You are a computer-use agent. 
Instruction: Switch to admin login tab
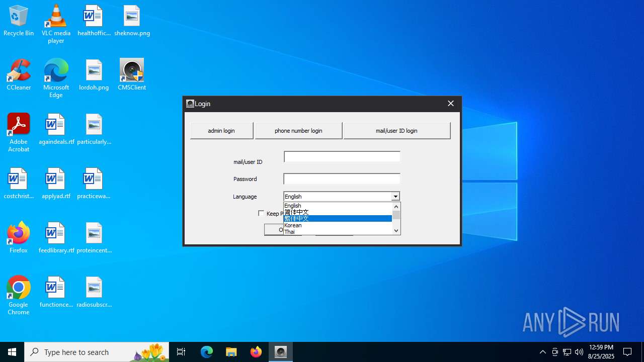click(x=221, y=131)
